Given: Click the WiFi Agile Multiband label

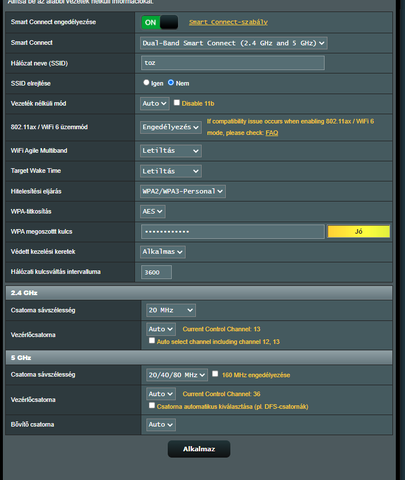Looking at the screenshot, I should [x=39, y=151].
